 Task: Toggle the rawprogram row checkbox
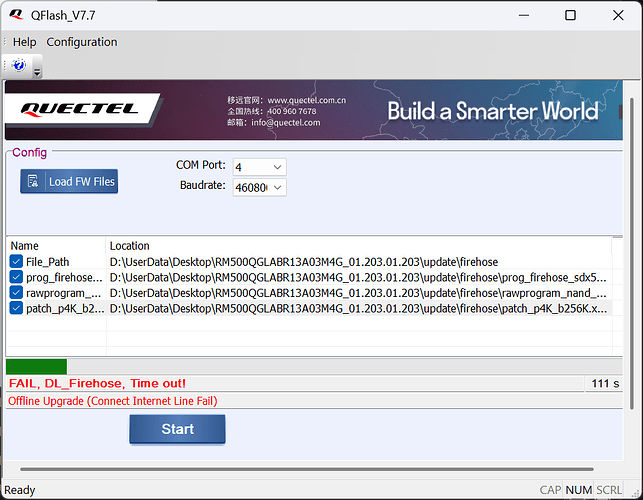tap(16, 292)
